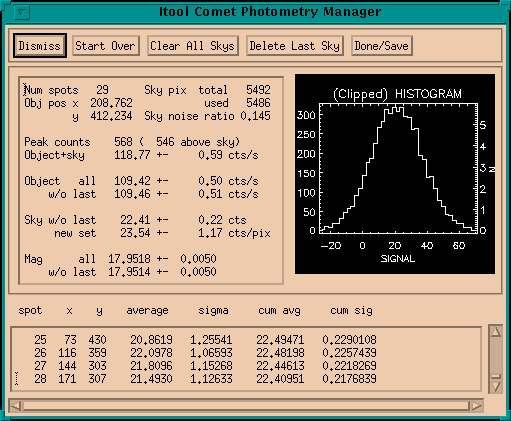Click the Sky noise ratio 0.145
Screen dimensions: 511x421
tap(255, 116)
